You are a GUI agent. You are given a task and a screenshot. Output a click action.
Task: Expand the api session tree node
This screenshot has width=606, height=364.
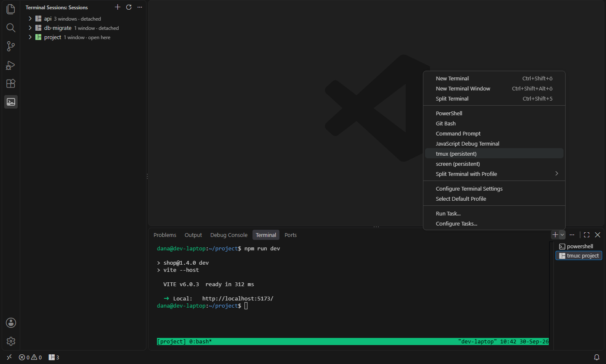[30, 19]
